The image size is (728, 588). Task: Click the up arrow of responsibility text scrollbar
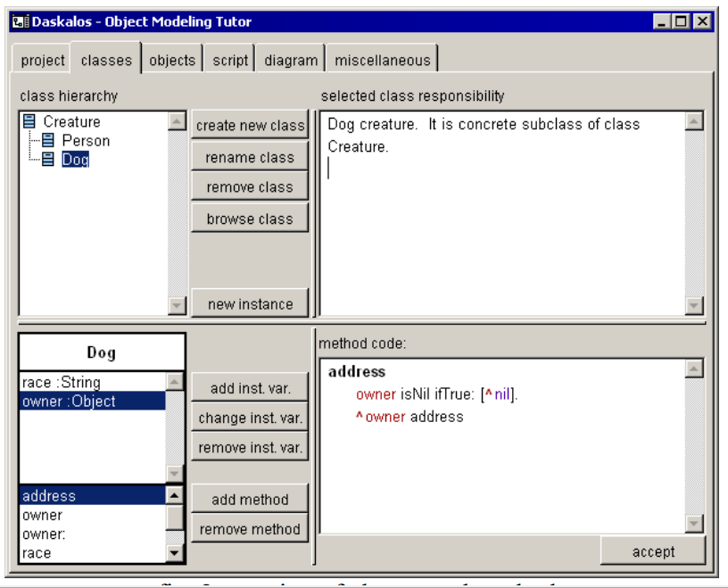pos(693,121)
